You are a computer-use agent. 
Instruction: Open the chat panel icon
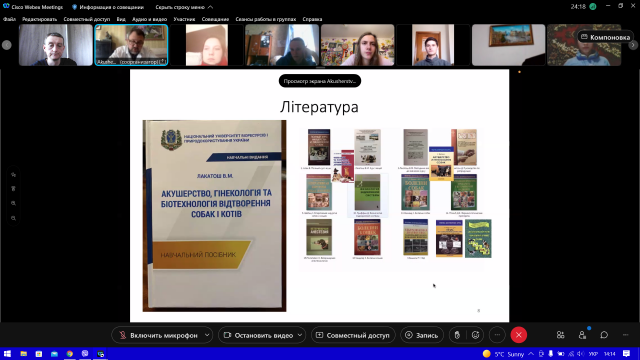[x=604, y=335]
